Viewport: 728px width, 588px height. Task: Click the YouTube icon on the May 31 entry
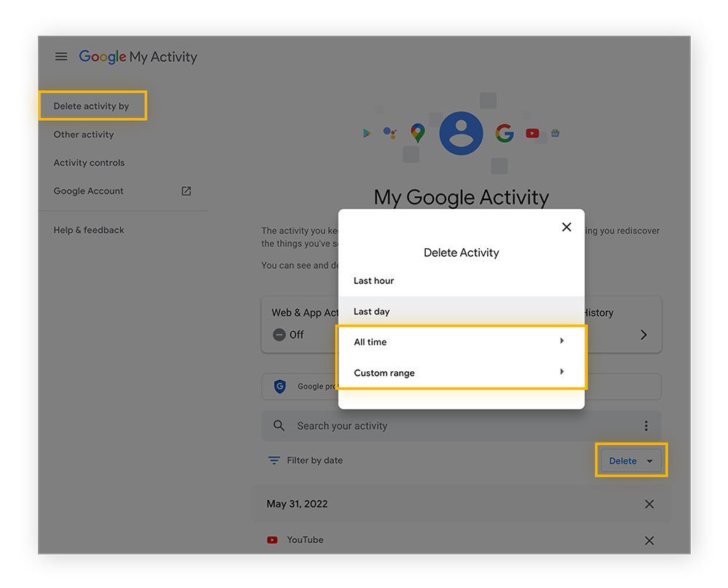[x=272, y=540]
